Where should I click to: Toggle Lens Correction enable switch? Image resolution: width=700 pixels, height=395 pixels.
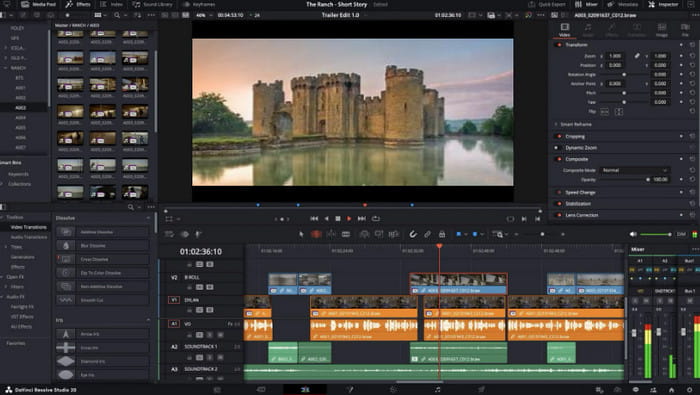tap(558, 215)
